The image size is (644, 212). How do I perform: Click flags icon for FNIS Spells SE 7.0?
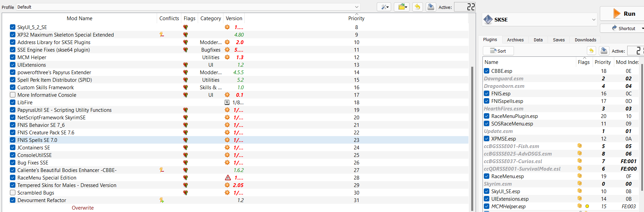click(185, 140)
